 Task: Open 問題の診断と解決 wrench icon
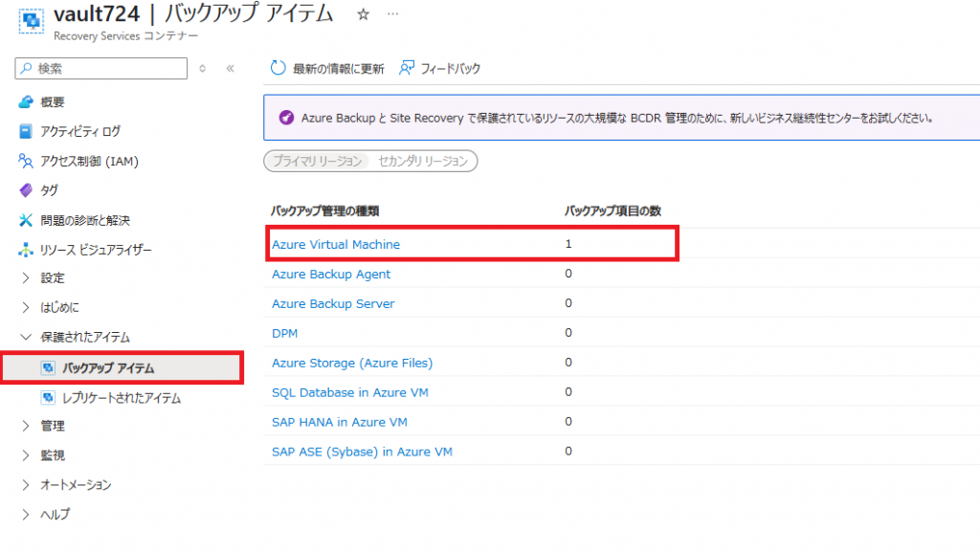(x=26, y=220)
